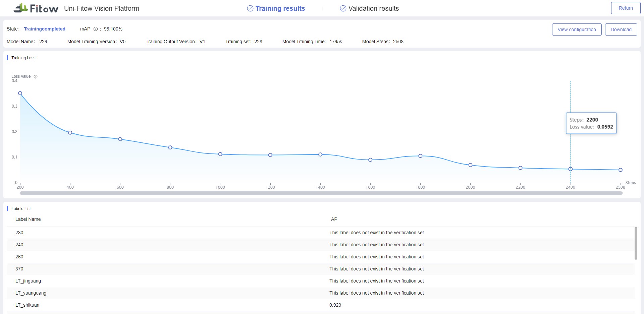This screenshot has height=314, width=644.
Task: Select label row '230'
Action: tap(320, 233)
